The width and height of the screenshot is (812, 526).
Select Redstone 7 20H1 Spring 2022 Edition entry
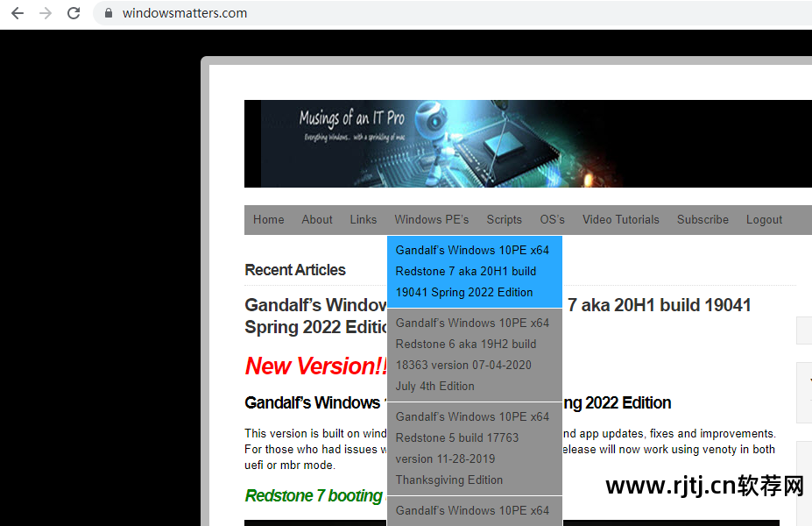[475, 272]
